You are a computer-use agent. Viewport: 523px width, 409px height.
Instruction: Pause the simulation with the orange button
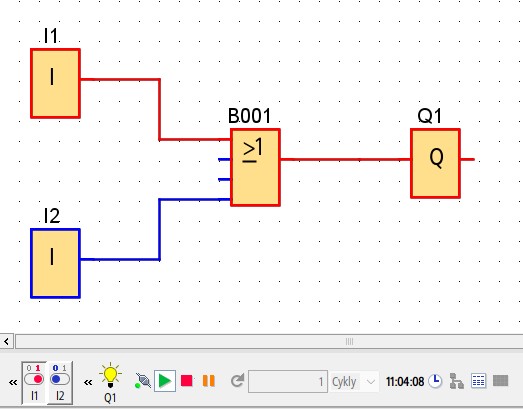pyautogui.click(x=208, y=381)
